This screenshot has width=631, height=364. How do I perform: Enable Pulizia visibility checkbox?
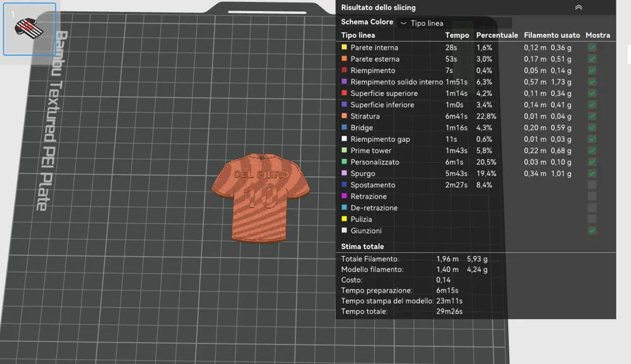pos(592,219)
